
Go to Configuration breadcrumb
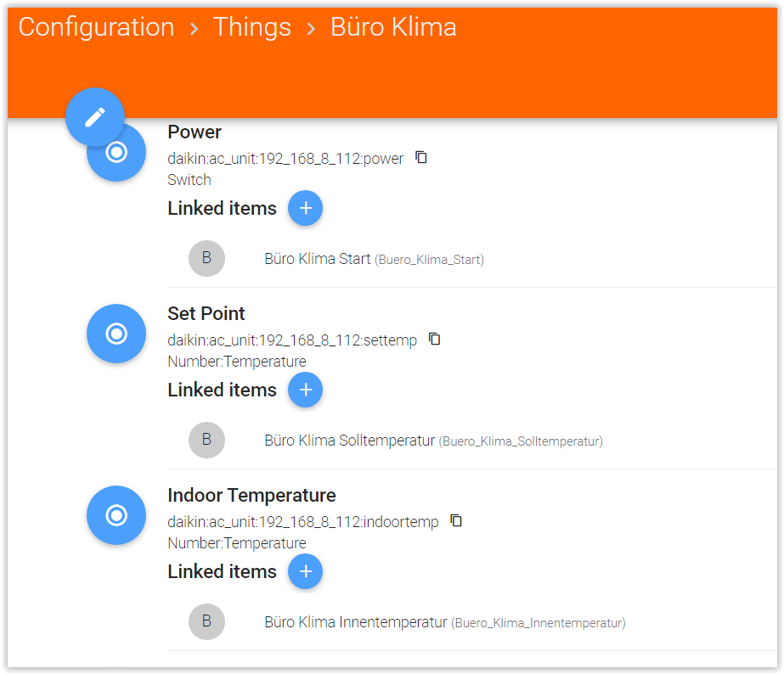96,27
